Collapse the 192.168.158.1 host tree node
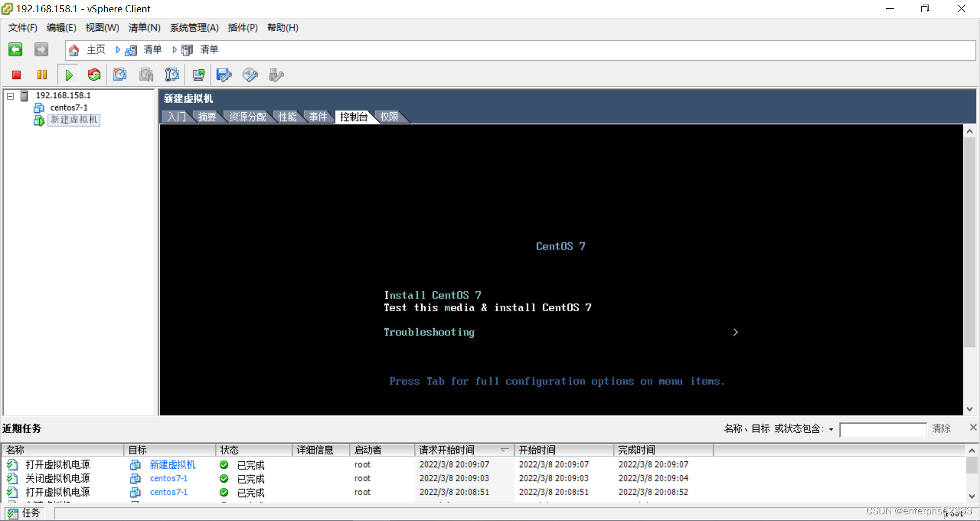 click(x=10, y=96)
